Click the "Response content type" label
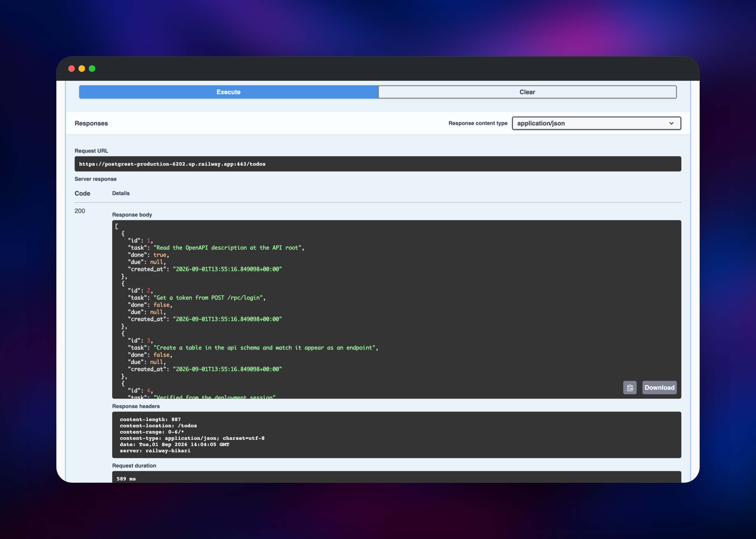Screen dimensions: 756x539 tap(478, 123)
